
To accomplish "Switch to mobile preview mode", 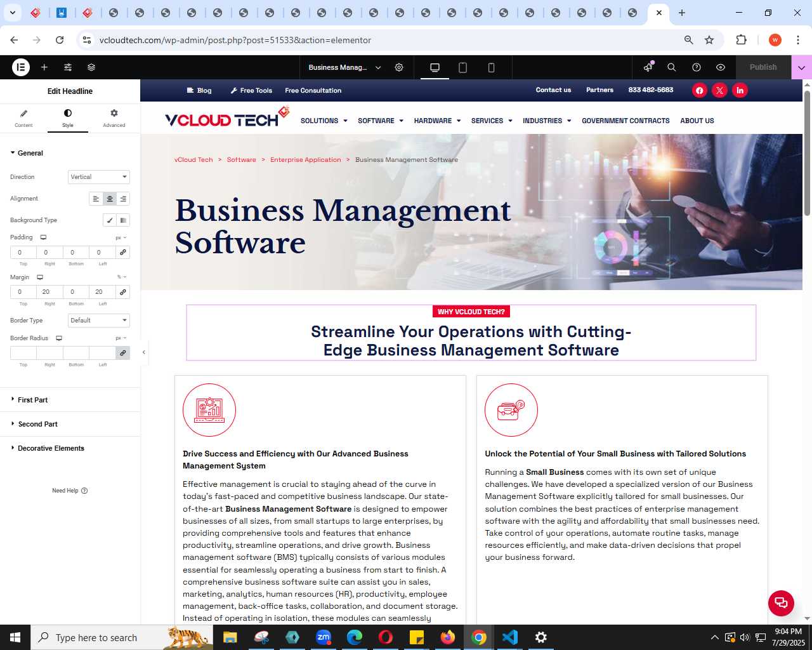I will point(491,67).
